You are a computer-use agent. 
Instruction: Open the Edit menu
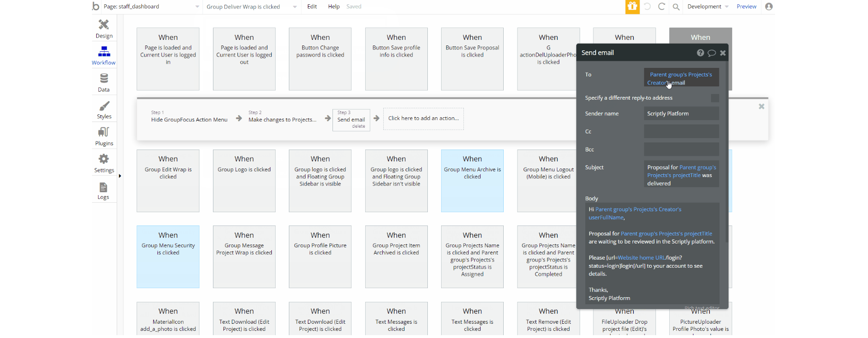tap(312, 7)
